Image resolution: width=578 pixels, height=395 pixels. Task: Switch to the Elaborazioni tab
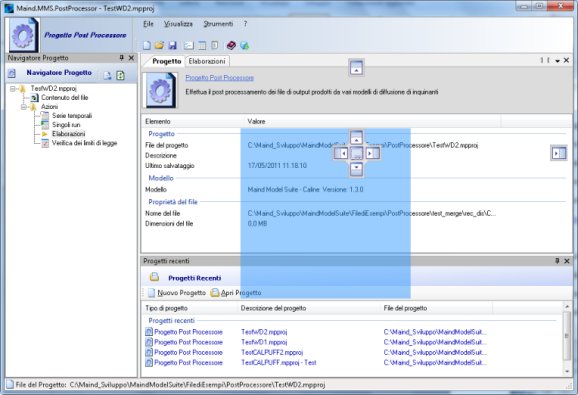click(x=207, y=61)
